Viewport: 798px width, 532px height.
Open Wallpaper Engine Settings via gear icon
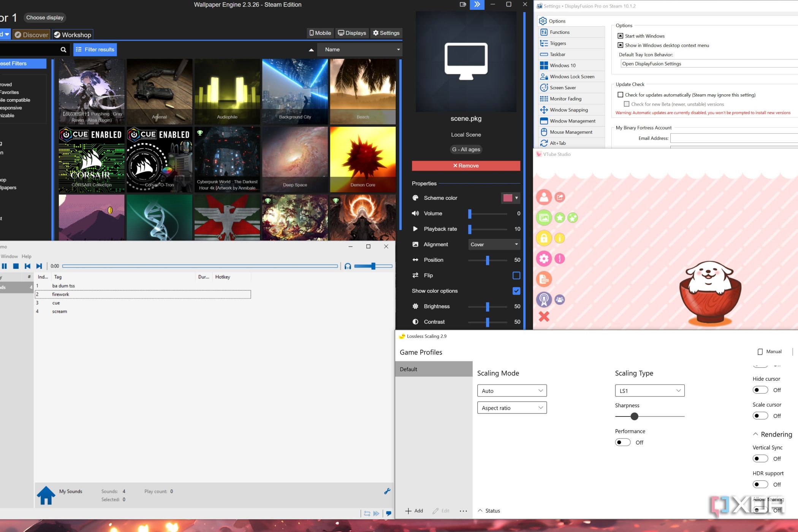(386, 33)
